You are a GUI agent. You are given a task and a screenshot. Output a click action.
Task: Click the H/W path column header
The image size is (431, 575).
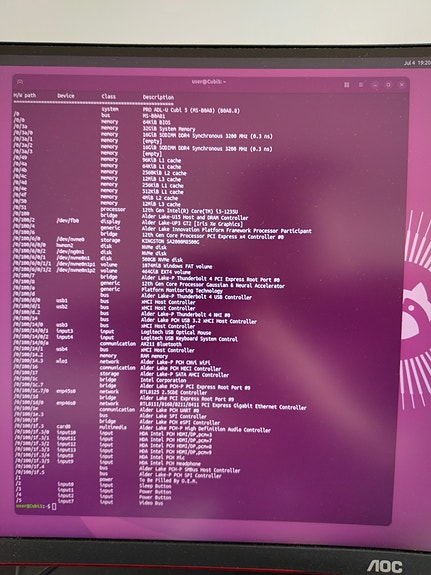(x=25, y=95)
